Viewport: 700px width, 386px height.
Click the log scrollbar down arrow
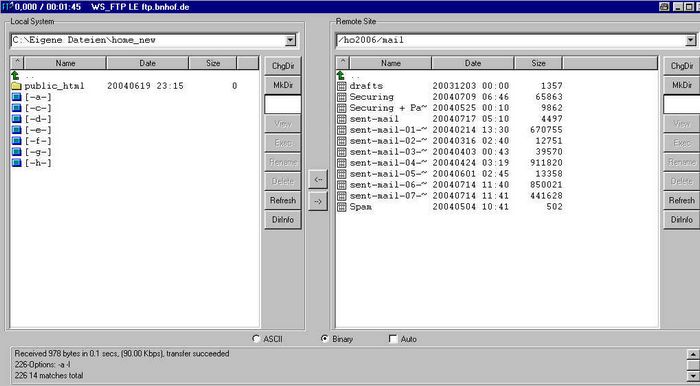[692, 376]
